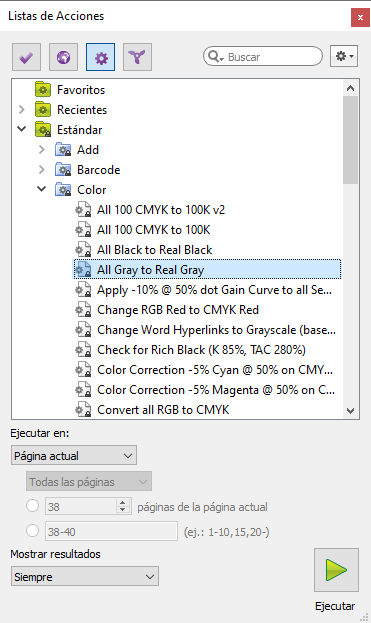Image resolution: width=371 pixels, height=623 pixels.
Task: Click the locked Barcode folder icon
Action: click(x=63, y=170)
